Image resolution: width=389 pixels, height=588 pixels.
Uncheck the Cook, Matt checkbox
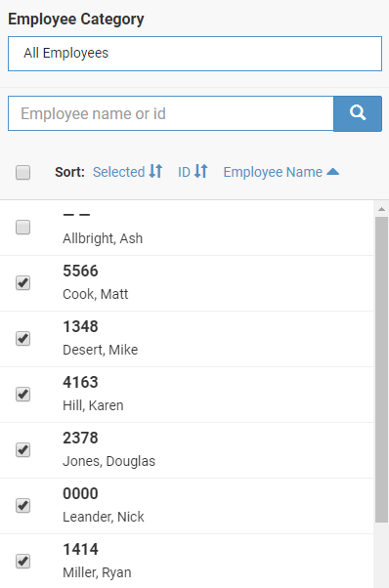click(22, 282)
